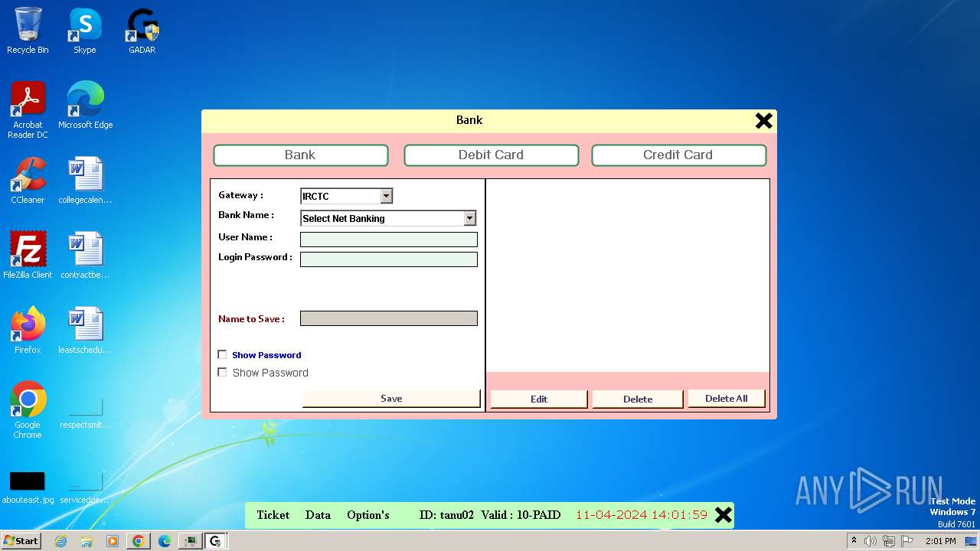Tick the bold blue Show Password checkbox
Viewport: 980px width, 551px height.
pos(223,354)
